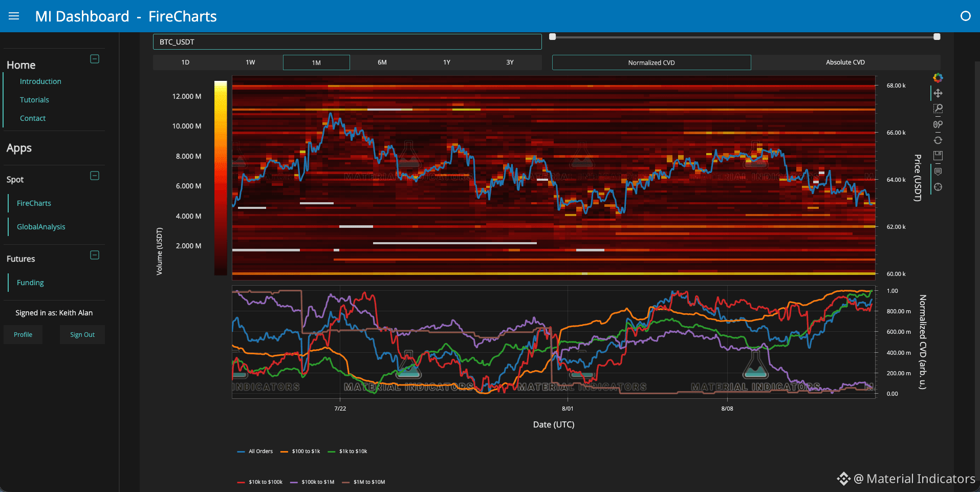Click the Apps heading in the sidebar
Image resolution: width=980 pixels, height=492 pixels.
point(19,148)
